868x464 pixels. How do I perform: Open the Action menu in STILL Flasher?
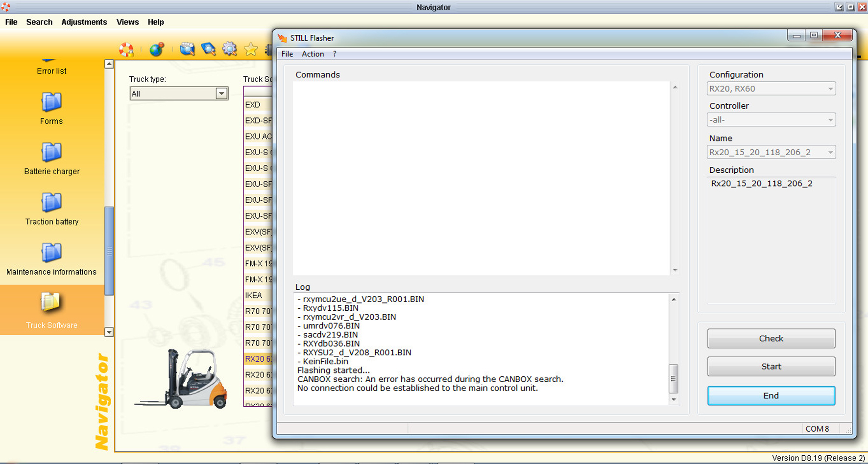pos(313,54)
